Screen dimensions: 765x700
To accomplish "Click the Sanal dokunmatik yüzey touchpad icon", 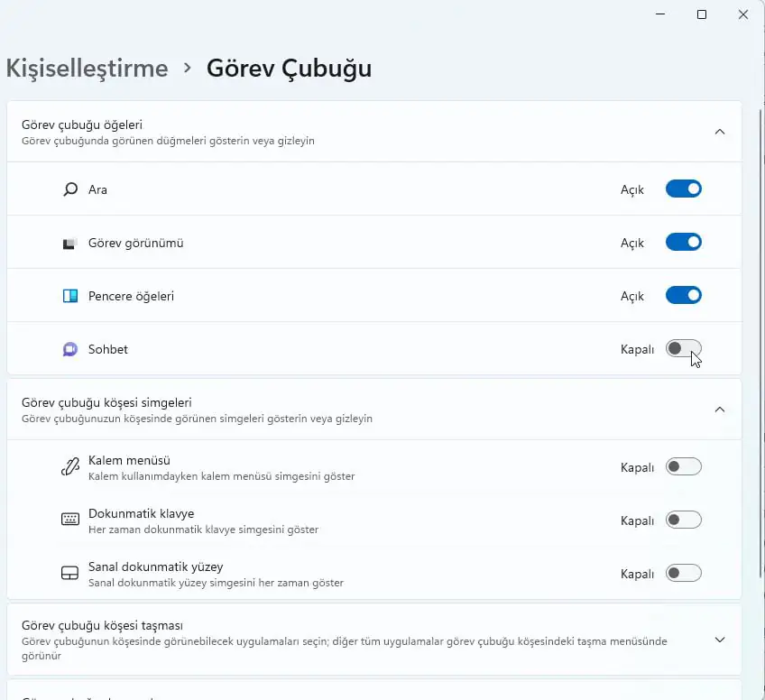I will pyautogui.click(x=69, y=573).
